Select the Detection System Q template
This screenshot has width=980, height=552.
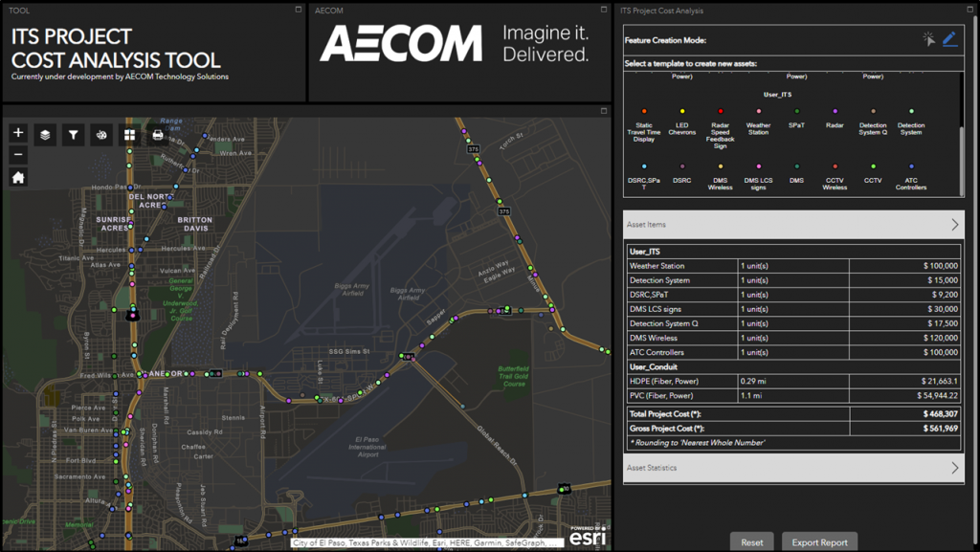click(x=873, y=123)
